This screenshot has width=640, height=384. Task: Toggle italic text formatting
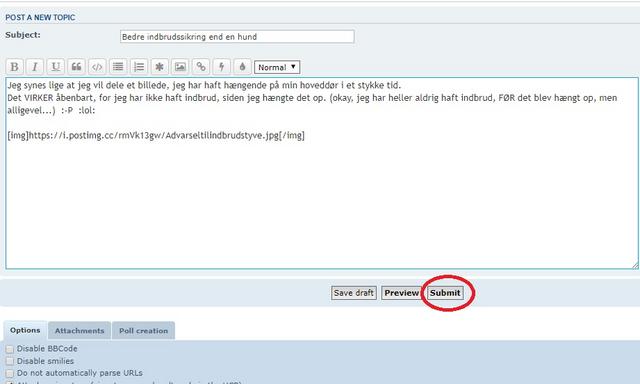[x=35, y=67]
